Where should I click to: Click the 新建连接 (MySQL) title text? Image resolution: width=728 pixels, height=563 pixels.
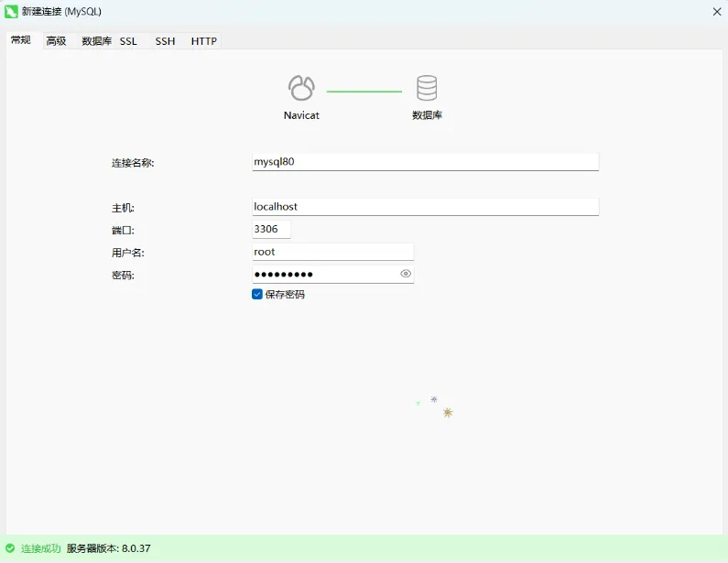[x=61, y=12]
